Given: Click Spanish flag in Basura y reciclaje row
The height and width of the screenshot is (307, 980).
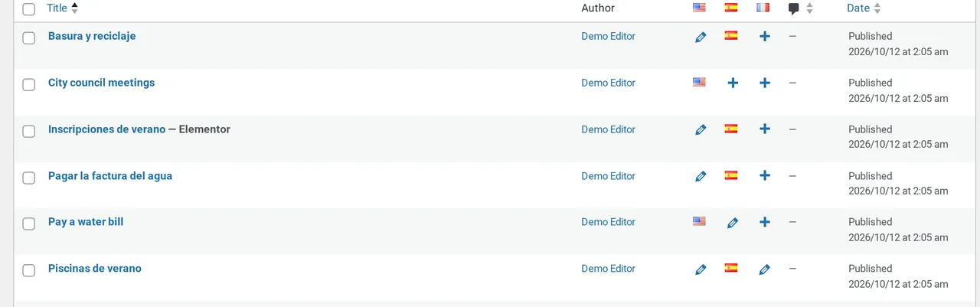Looking at the screenshot, I should pyautogui.click(x=731, y=35).
